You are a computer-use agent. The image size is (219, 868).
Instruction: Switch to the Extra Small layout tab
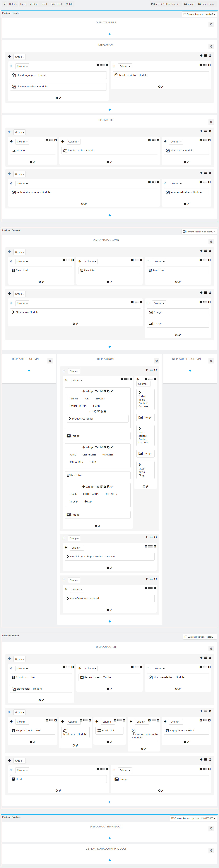click(x=57, y=4)
